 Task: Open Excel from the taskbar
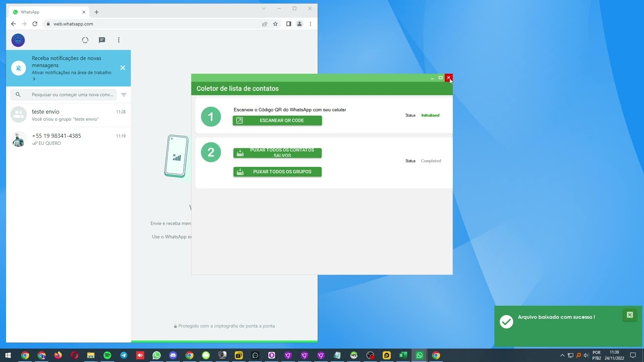point(403,355)
